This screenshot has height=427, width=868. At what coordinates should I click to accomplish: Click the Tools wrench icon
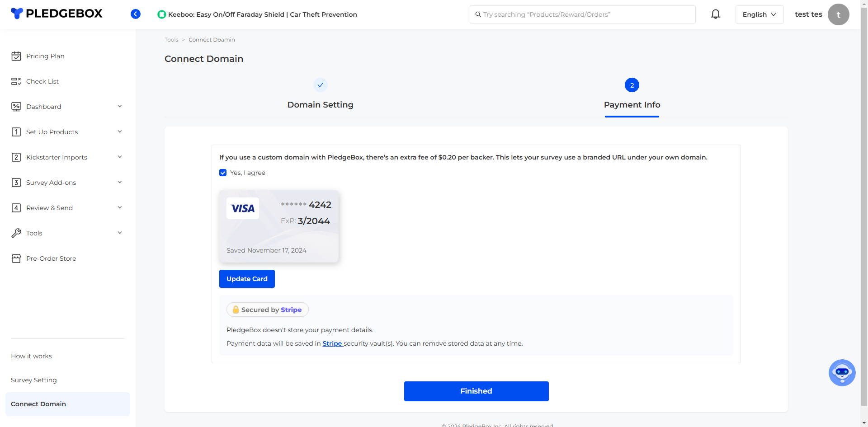pos(16,233)
